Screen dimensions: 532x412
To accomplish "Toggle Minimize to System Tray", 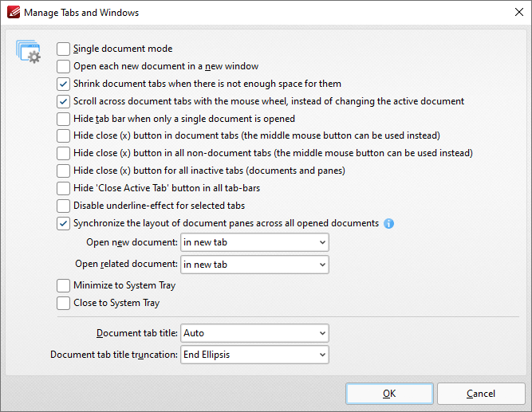I will (64, 285).
